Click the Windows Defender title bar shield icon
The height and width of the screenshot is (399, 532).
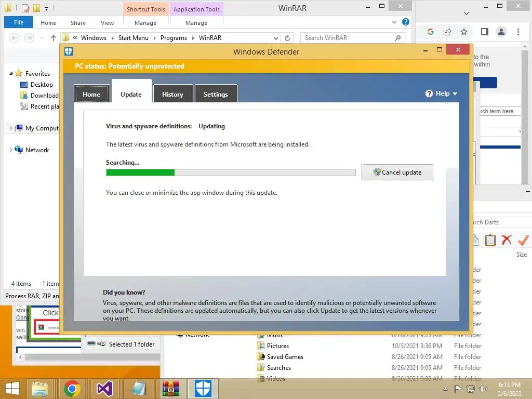[69, 51]
